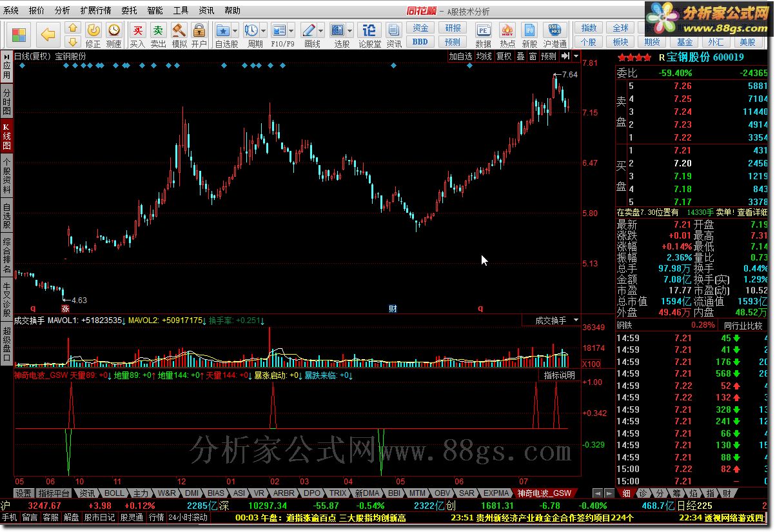Expand the F10/F9 dropdown arrow

click(292, 30)
